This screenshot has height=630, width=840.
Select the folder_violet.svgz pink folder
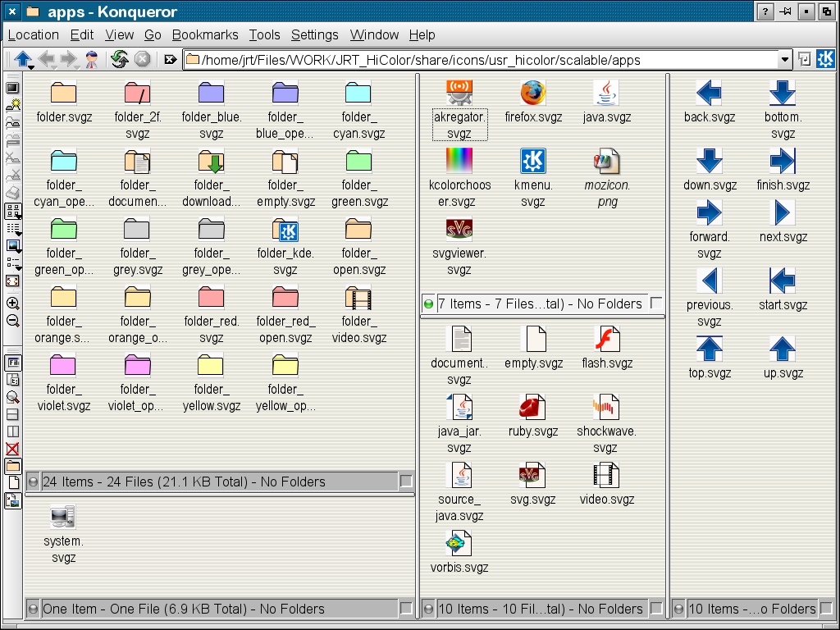click(x=62, y=365)
